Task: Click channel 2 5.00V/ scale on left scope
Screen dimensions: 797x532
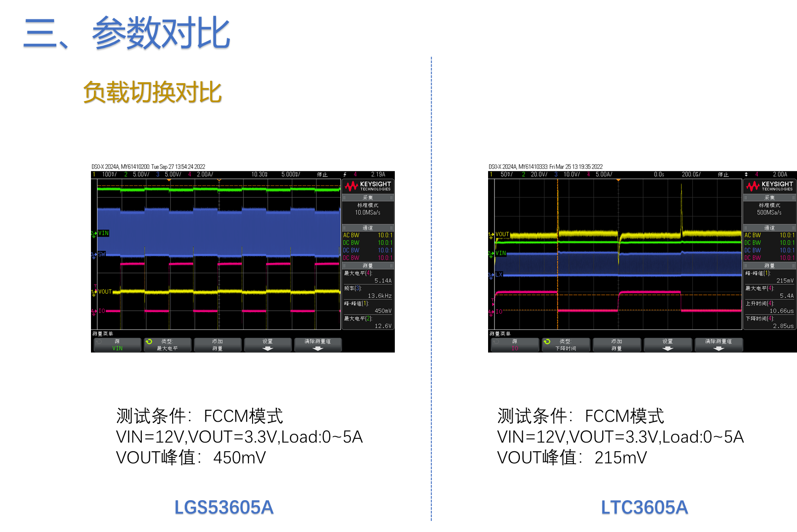Action: point(141,174)
